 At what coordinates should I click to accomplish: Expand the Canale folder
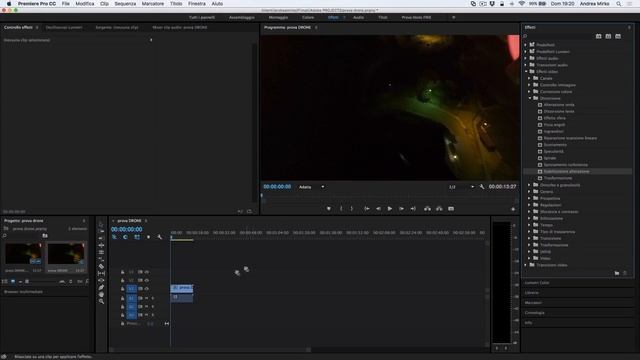[530, 78]
